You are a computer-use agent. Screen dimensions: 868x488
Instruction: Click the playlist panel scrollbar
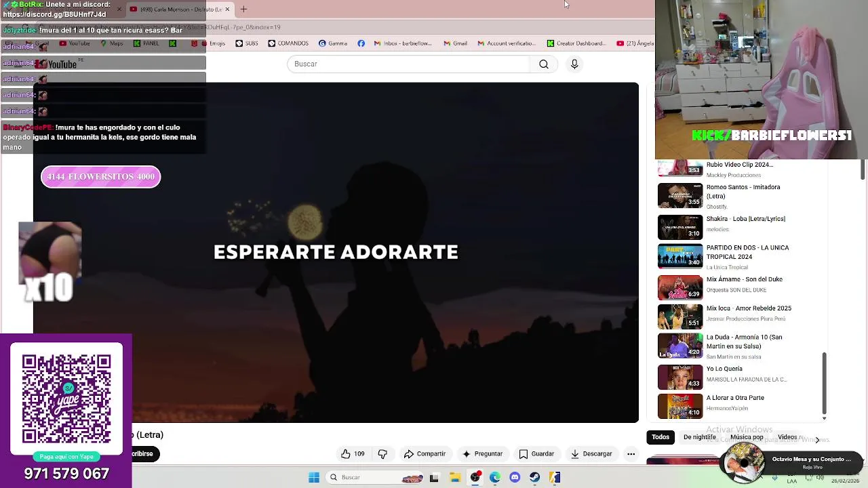824,382
